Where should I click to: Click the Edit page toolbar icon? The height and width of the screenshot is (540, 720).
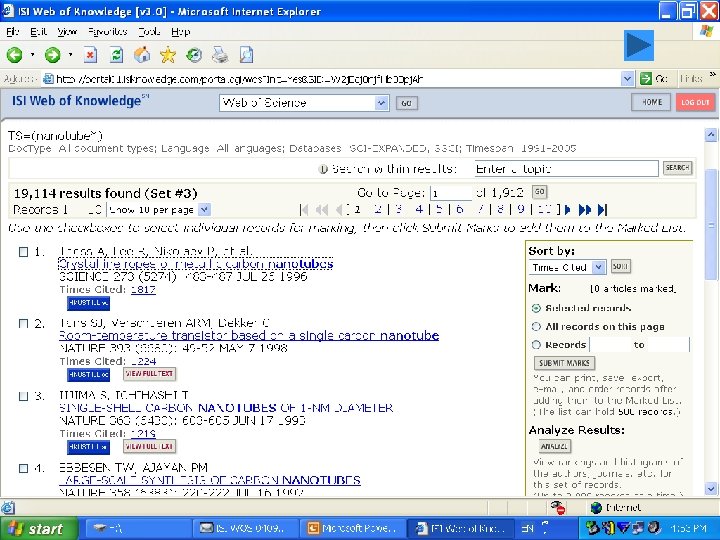click(247, 55)
